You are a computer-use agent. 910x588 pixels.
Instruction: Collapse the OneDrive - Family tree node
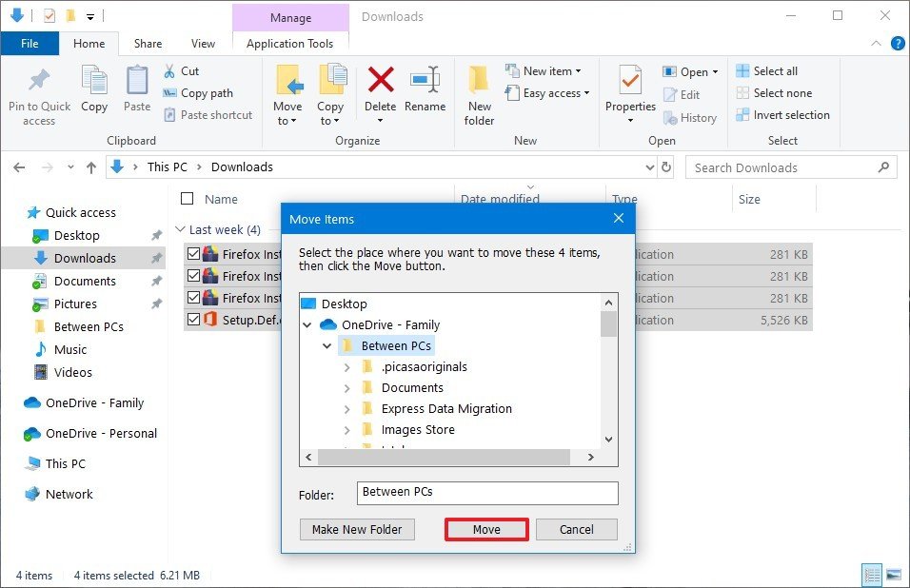click(x=307, y=324)
